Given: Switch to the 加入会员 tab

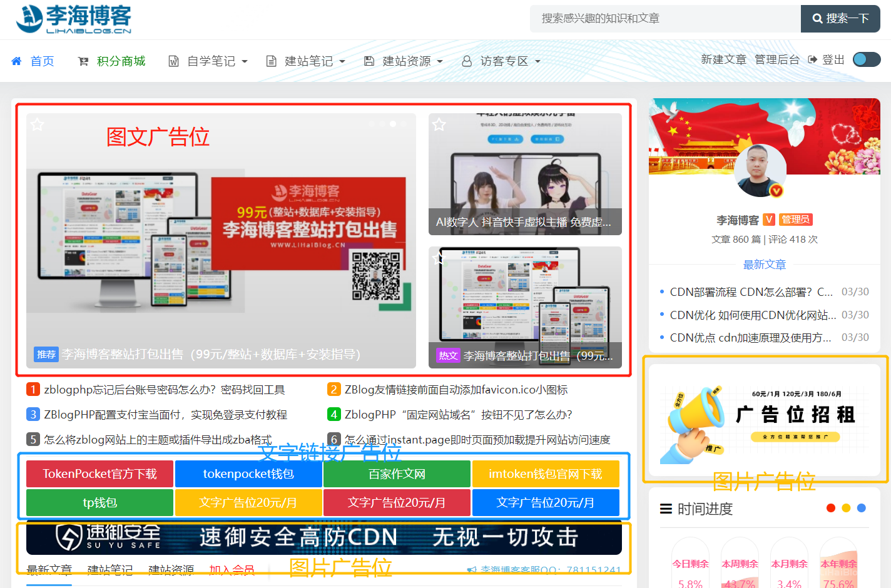Looking at the screenshot, I should point(232,570).
